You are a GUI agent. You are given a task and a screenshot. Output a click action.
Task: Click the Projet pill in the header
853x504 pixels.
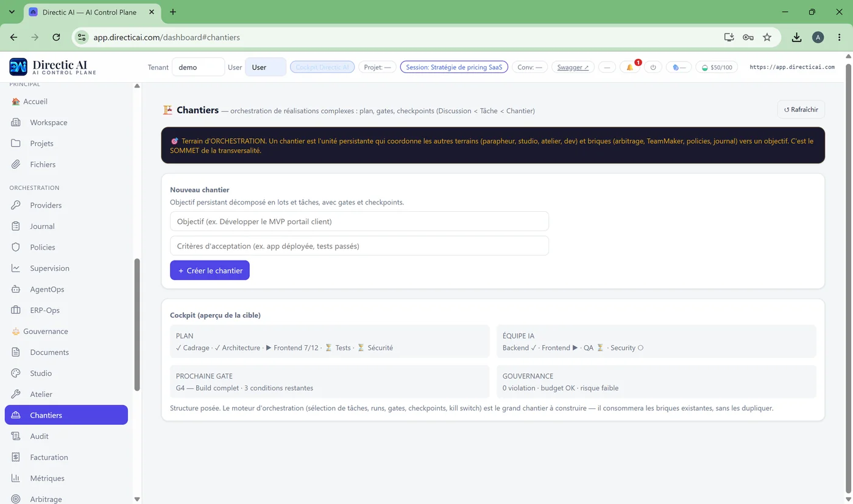377,67
